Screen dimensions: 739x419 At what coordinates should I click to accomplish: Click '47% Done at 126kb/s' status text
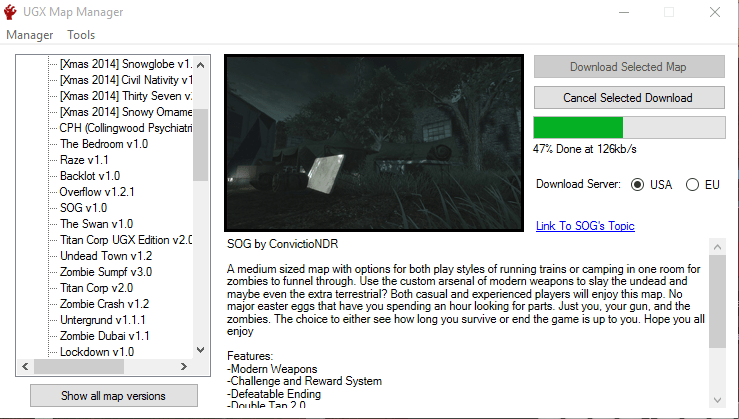pos(585,149)
